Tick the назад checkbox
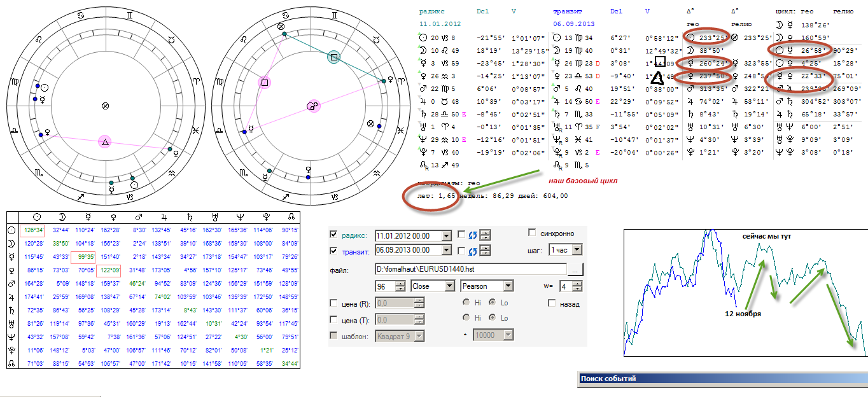The width and height of the screenshot is (868, 397). tap(552, 304)
